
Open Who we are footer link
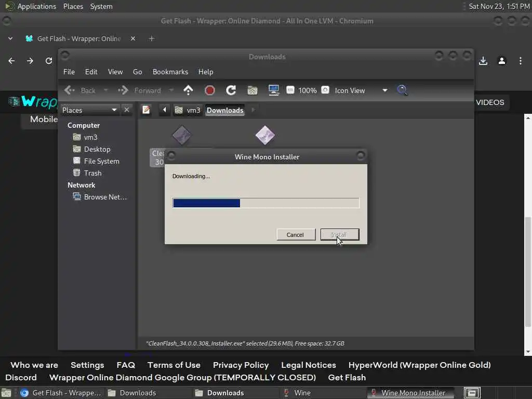(34, 365)
